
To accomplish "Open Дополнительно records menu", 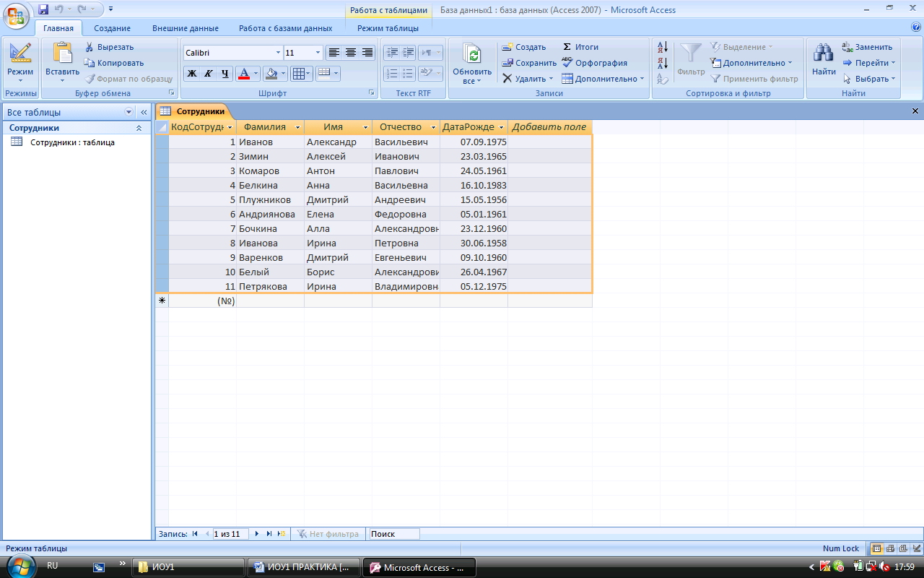I will pyautogui.click(x=603, y=79).
